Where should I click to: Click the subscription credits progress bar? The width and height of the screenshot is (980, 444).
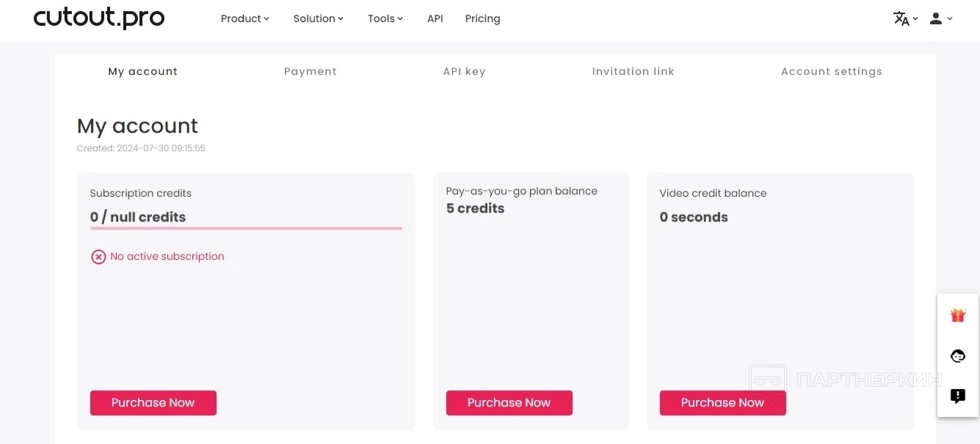click(x=246, y=228)
